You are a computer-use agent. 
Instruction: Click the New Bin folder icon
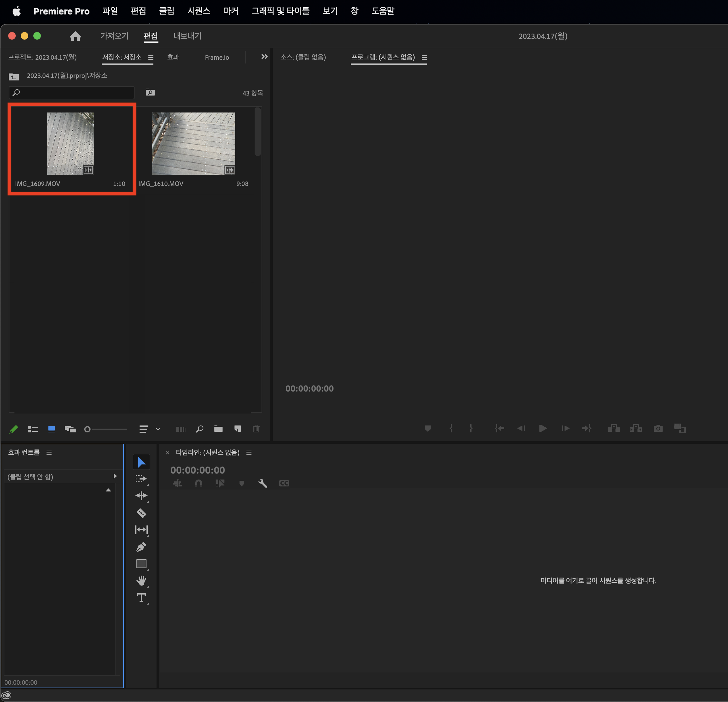[218, 429]
